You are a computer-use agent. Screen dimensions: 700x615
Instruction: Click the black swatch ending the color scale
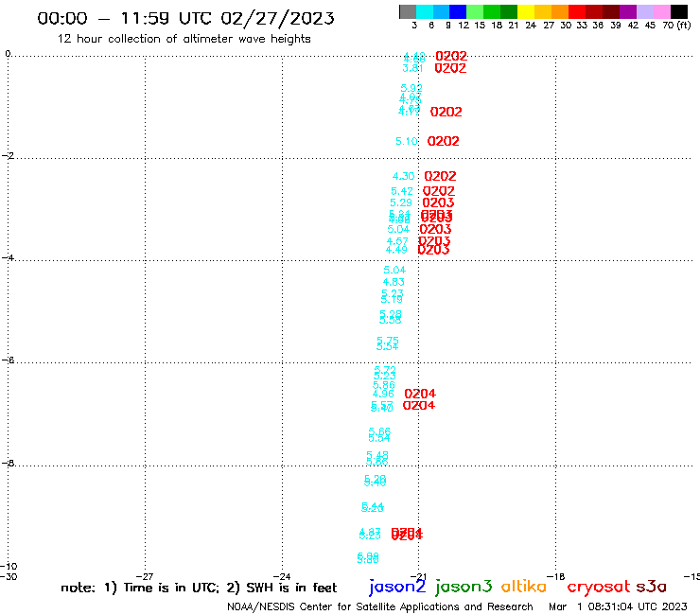point(678,11)
